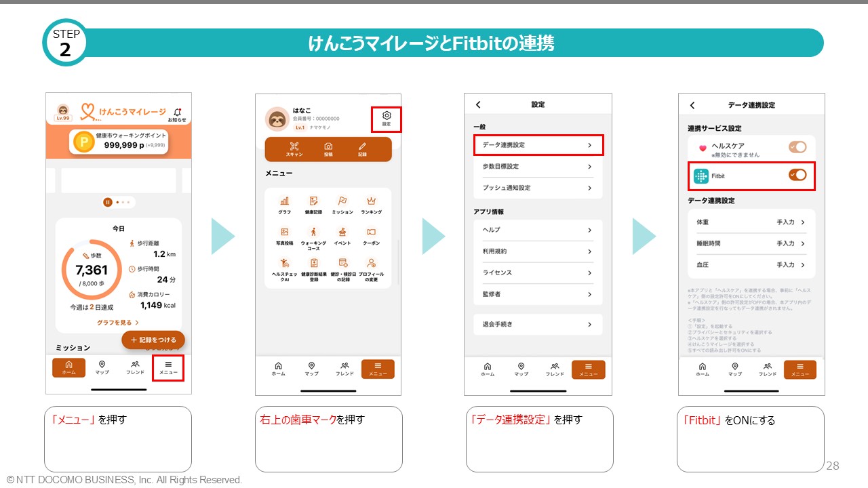Viewport: 868px width, 488px height.
Task: Toggle the ヘルスケア switch
Action: (x=797, y=147)
